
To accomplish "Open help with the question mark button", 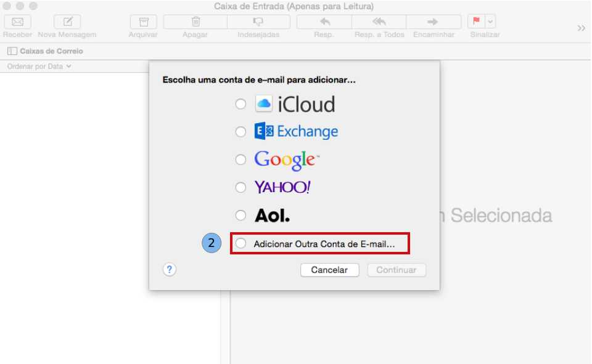I will pos(170,269).
